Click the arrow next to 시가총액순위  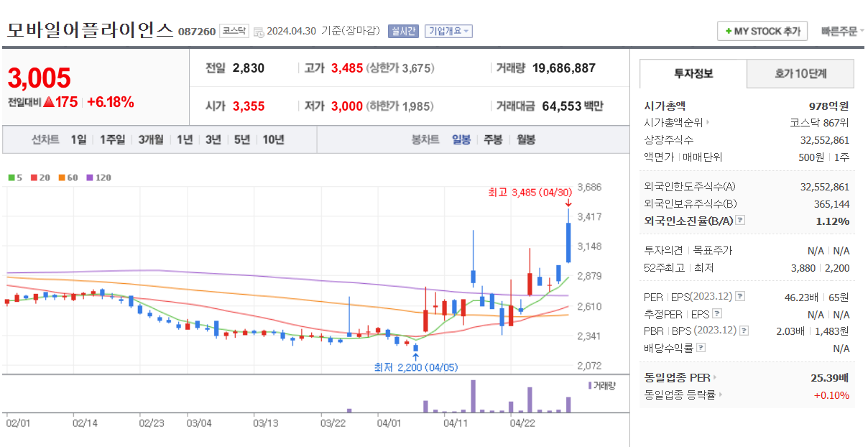click(708, 123)
